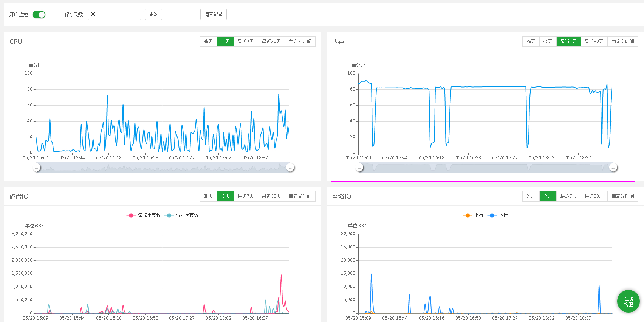The width and height of the screenshot is (644, 322).
Task: Select 最近30天 tab in 内存 panel
Action: click(x=594, y=42)
